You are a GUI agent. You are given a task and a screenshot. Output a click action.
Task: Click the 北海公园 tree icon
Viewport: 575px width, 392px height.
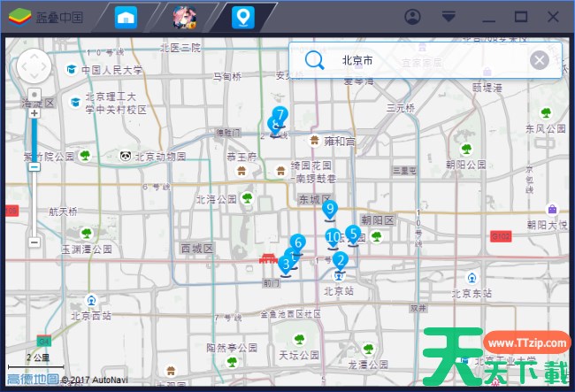point(248,198)
